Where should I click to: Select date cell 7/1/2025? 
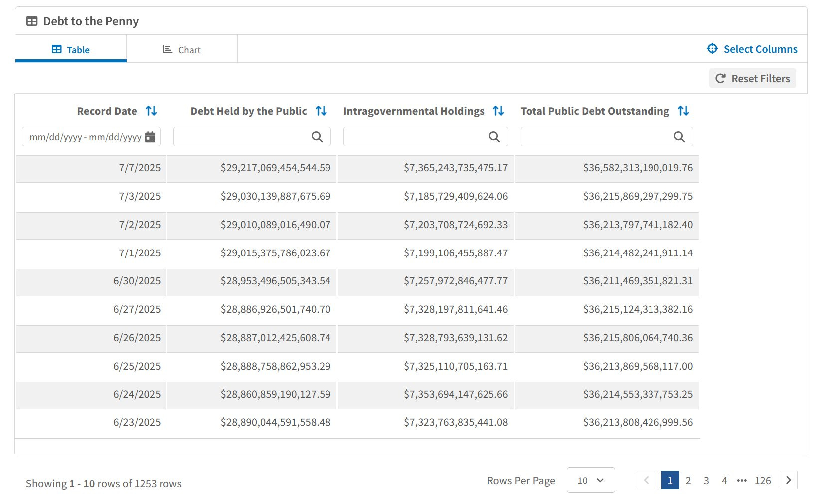(x=140, y=253)
